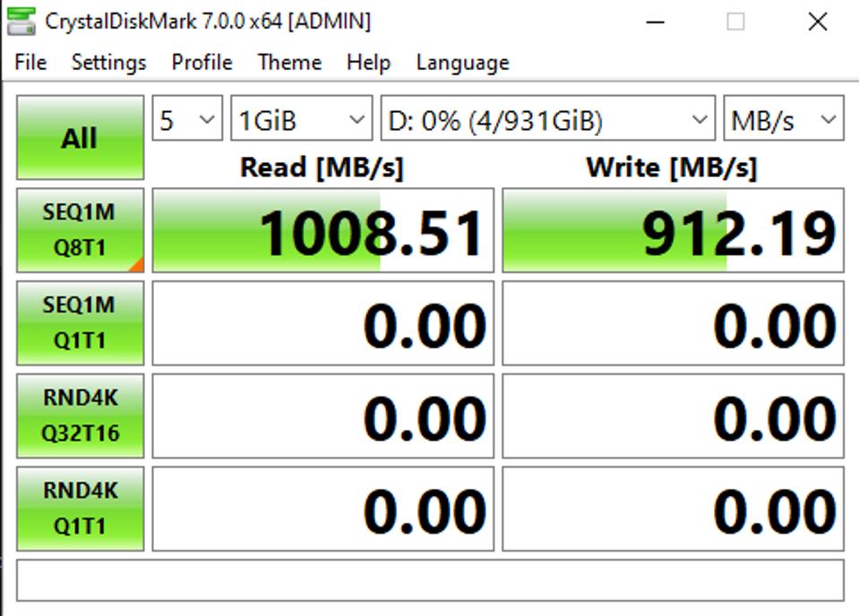Viewport: 859px width, 616px height.
Task: Open the File menu
Action: (30, 63)
